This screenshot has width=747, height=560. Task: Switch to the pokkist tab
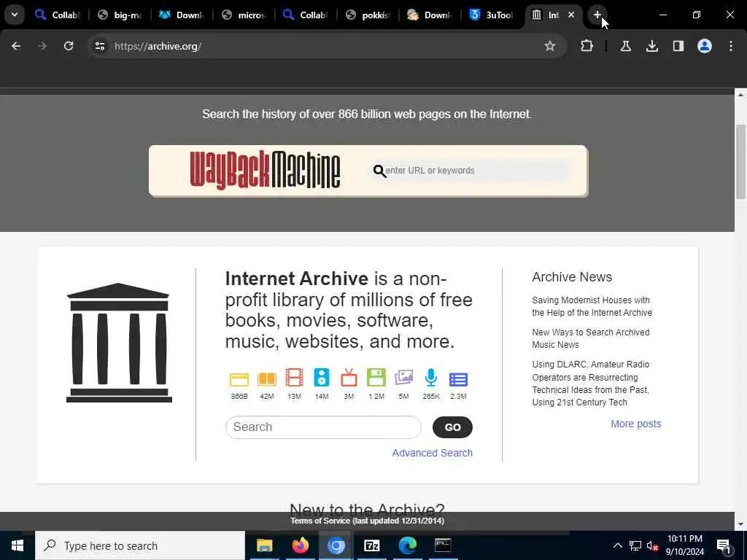coord(368,15)
